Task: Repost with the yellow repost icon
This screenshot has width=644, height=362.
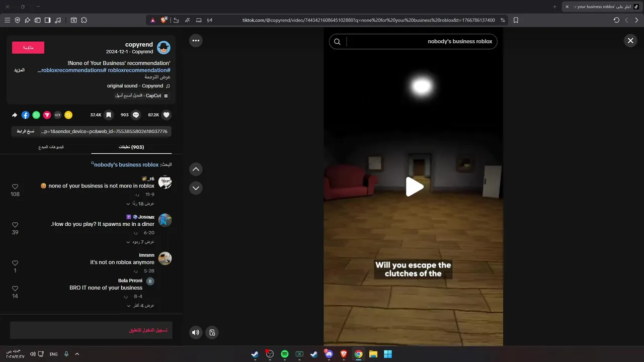Action: click(68, 115)
